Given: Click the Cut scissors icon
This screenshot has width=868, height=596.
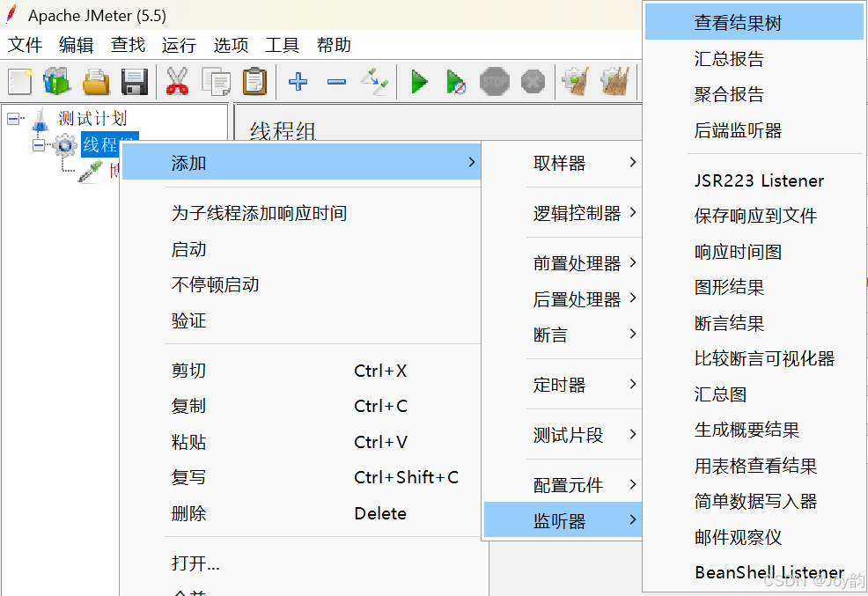Looking at the screenshot, I should [177, 82].
